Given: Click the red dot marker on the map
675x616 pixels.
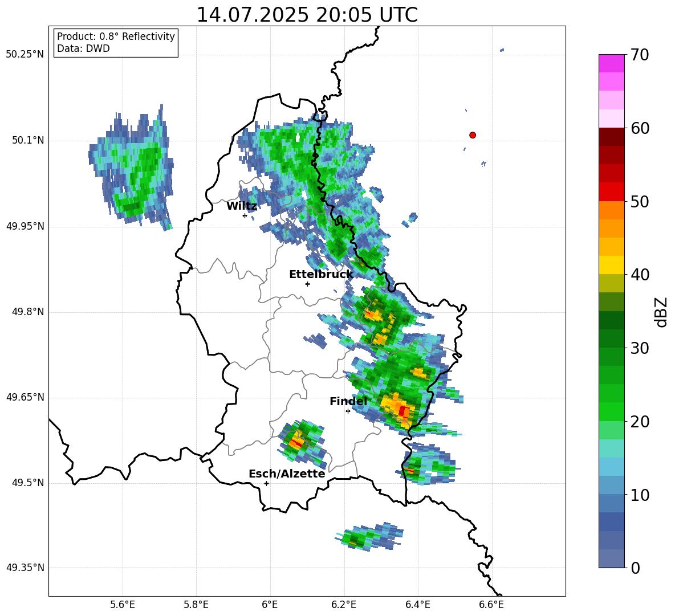Looking at the screenshot, I should click(x=472, y=135).
